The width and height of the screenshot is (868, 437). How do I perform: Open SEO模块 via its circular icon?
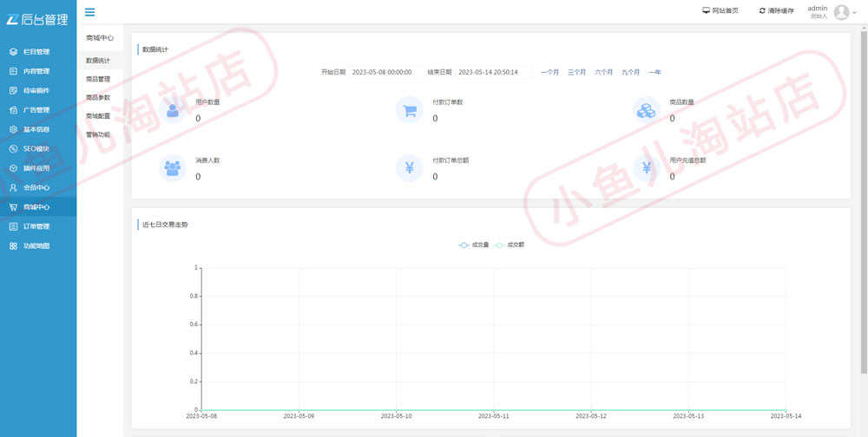13,149
